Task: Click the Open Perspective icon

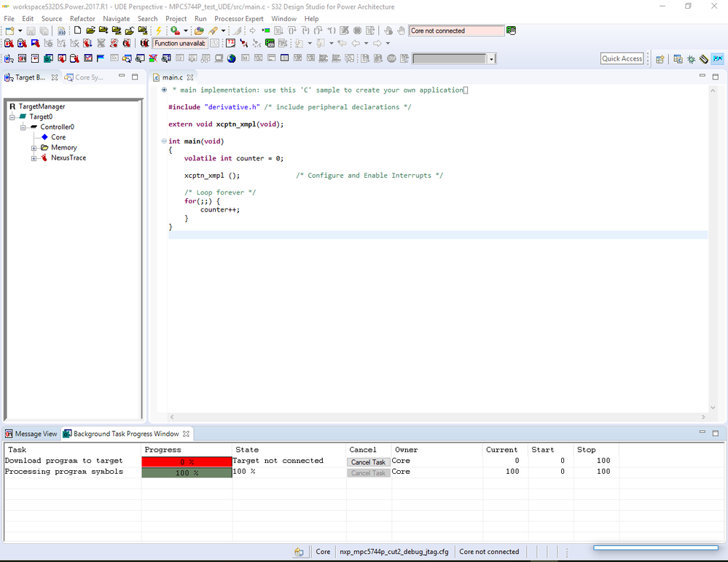Action: pyautogui.click(x=660, y=59)
